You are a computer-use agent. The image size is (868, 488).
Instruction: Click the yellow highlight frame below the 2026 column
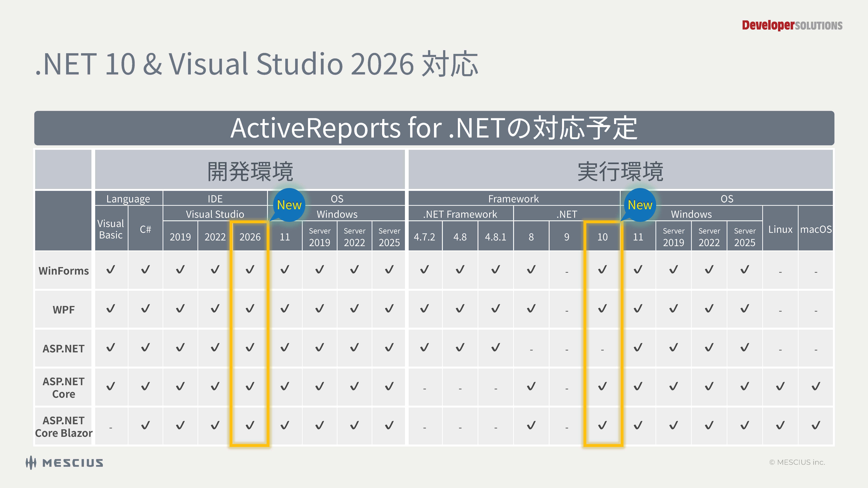point(250,445)
